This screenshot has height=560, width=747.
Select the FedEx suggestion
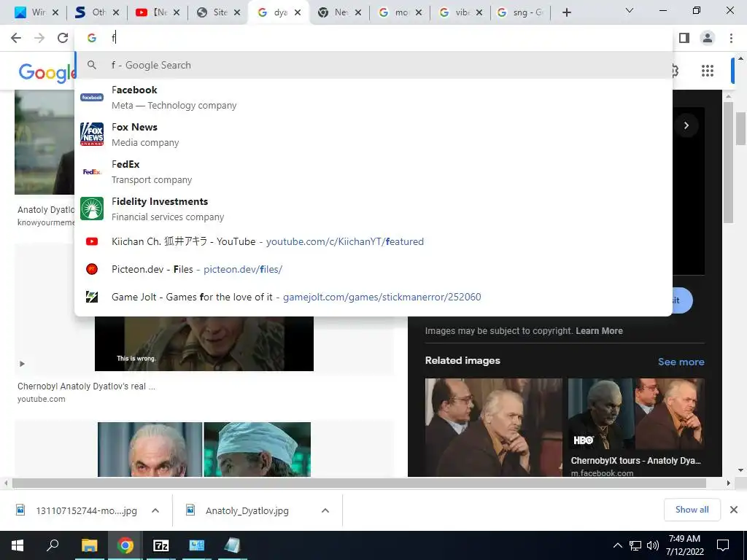373,171
